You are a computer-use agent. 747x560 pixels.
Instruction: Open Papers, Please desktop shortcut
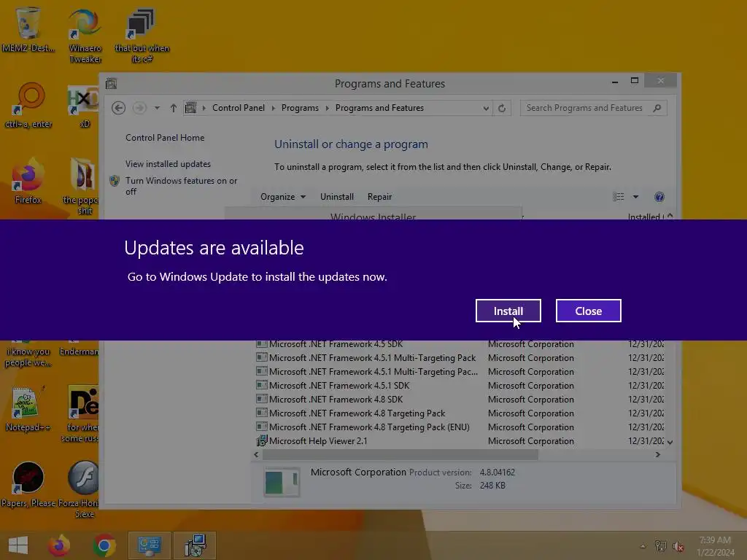pyautogui.click(x=28, y=484)
